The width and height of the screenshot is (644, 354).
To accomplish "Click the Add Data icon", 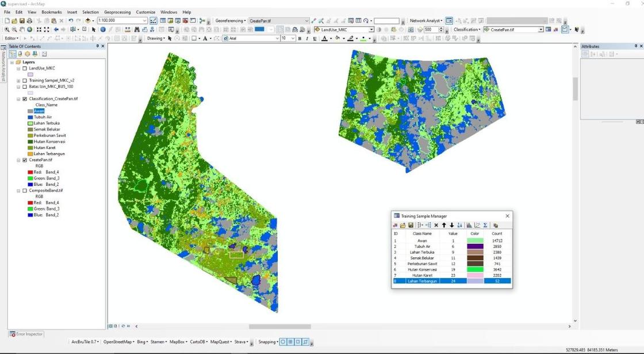I will [88, 21].
